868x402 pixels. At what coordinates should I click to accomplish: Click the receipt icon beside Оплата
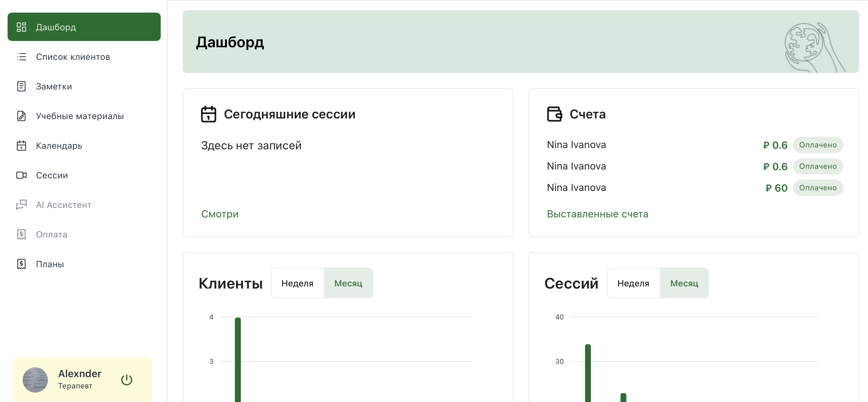click(x=21, y=234)
